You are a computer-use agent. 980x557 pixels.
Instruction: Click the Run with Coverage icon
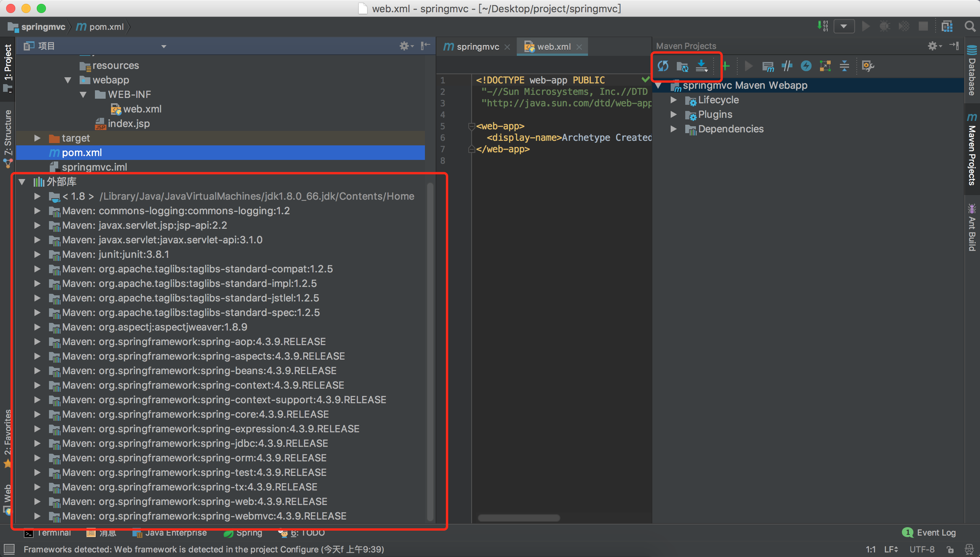pyautogui.click(x=904, y=26)
